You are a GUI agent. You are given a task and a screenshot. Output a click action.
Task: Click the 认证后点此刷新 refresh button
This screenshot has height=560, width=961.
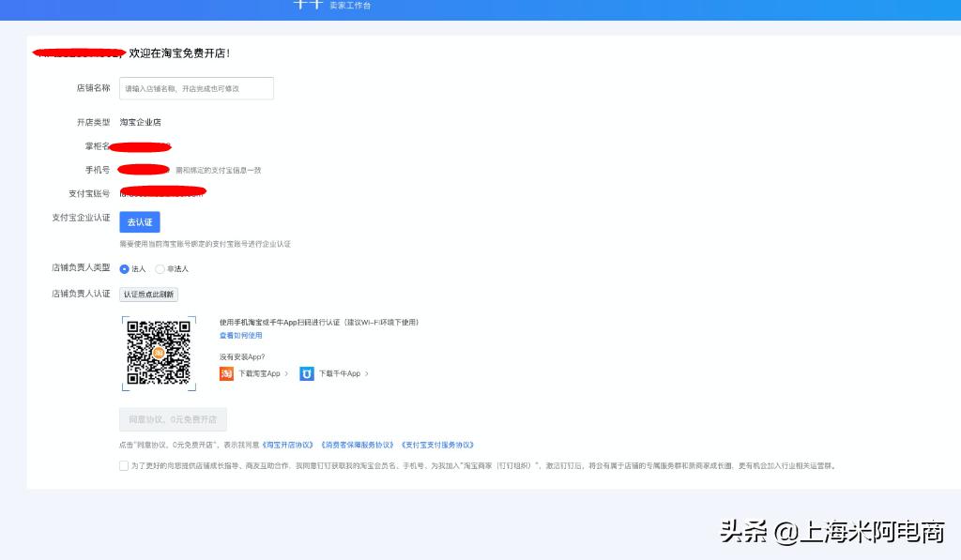click(148, 293)
